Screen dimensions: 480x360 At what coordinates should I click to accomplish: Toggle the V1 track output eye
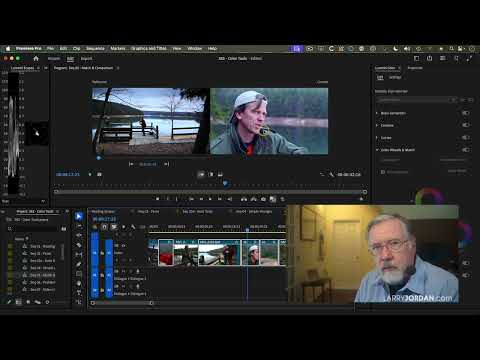(123, 246)
